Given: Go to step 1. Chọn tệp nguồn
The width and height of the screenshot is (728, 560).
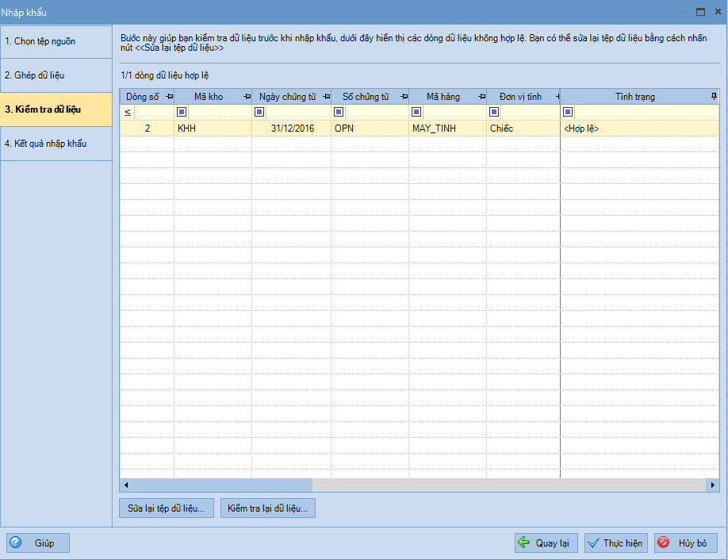Looking at the screenshot, I should click(x=56, y=41).
